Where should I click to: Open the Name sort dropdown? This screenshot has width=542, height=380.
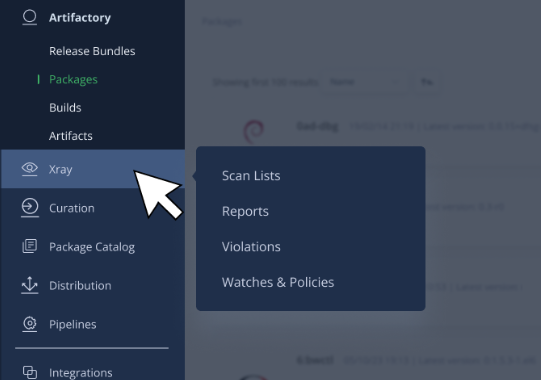365,82
